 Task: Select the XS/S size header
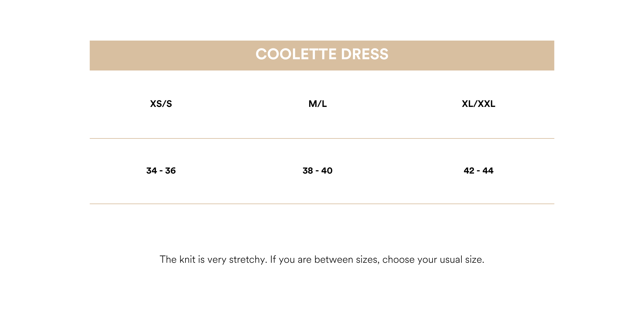161,104
